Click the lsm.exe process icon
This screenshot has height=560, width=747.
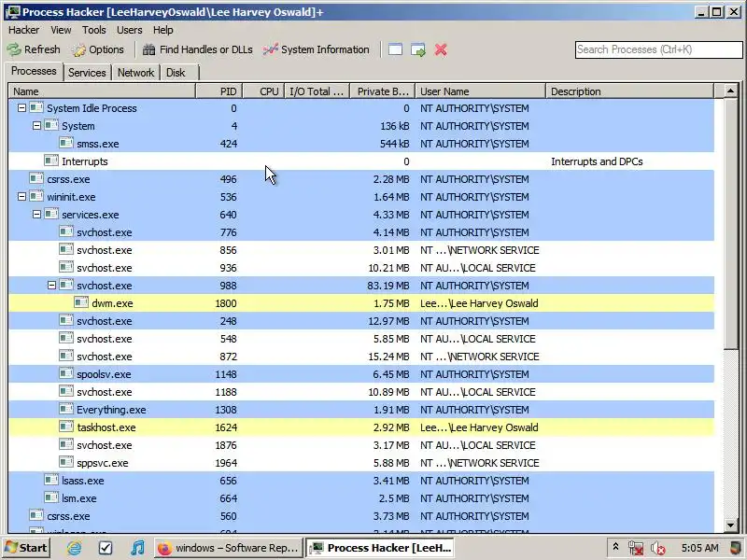51,498
